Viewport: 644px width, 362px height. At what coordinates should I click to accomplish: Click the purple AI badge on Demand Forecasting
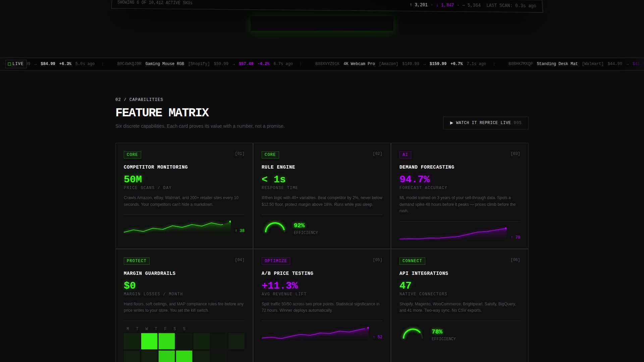pyautogui.click(x=405, y=155)
